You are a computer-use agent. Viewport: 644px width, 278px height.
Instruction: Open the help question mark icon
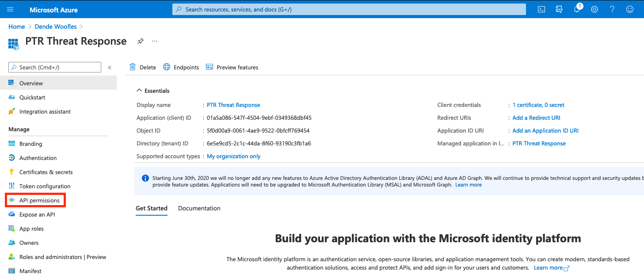[612, 9]
